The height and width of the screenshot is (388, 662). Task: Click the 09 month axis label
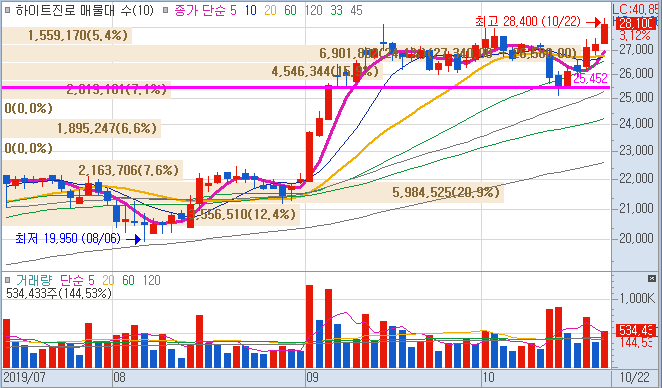(312, 377)
